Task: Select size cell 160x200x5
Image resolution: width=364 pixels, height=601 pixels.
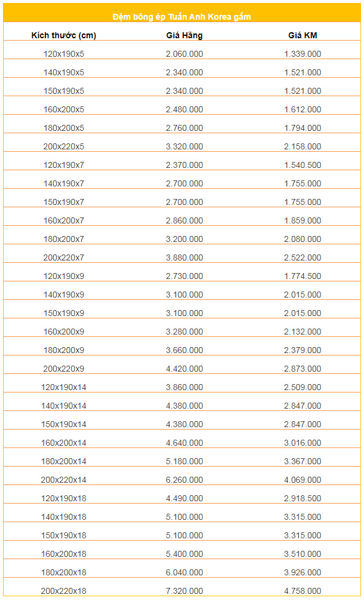Action: coord(63,109)
